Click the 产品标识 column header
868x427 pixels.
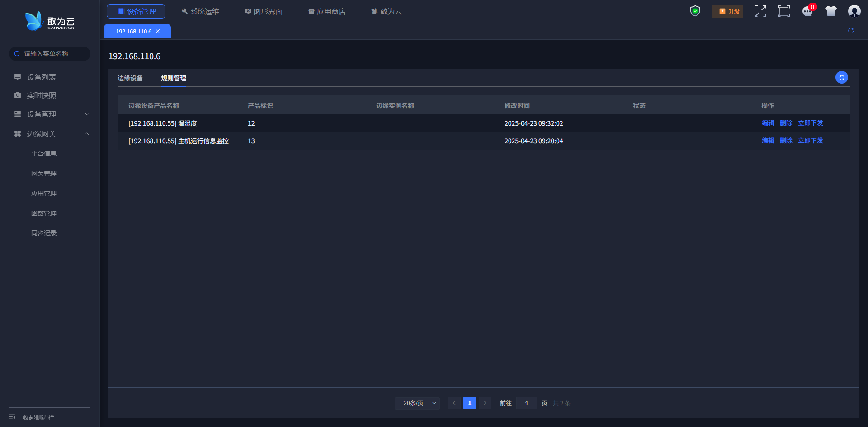coord(260,106)
